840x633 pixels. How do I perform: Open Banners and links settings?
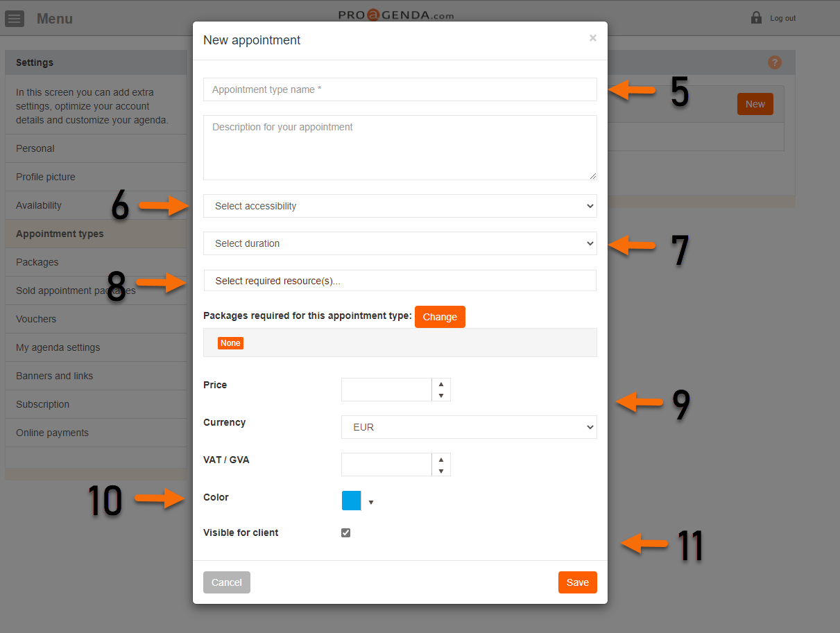pyautogui.click(x=96, y=376)
